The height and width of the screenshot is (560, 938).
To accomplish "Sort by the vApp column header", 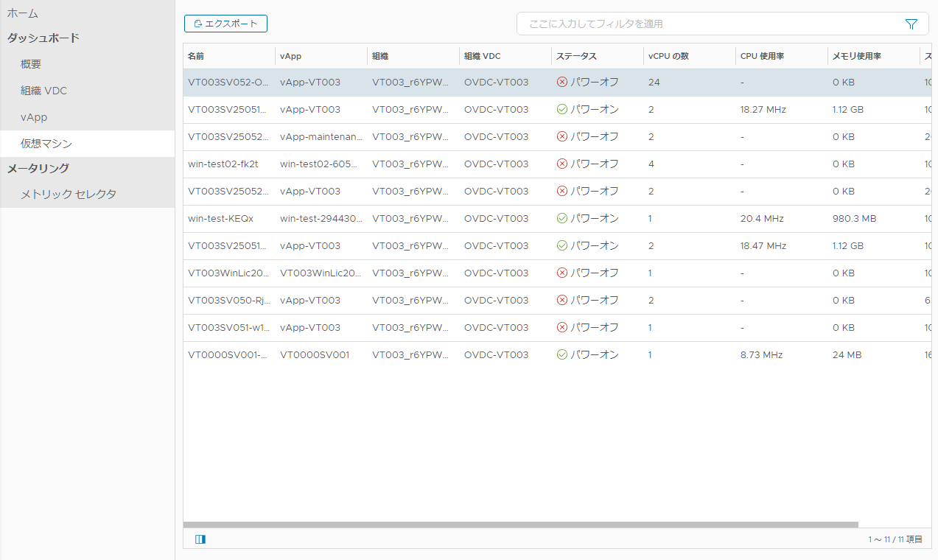I will pyautogui.click(x=290, y=56).
